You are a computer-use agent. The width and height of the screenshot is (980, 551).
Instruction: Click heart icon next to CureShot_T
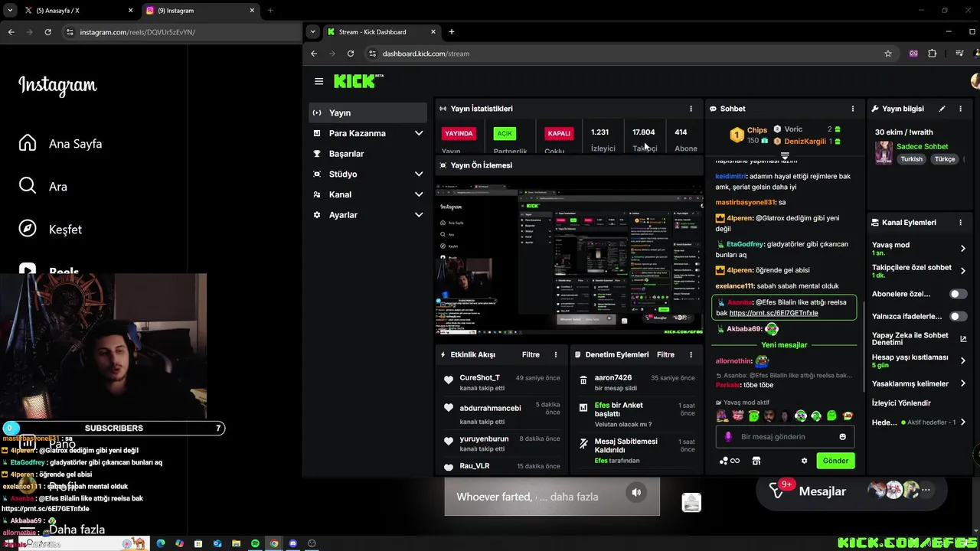pyautogui.click(x=449, y=380)
